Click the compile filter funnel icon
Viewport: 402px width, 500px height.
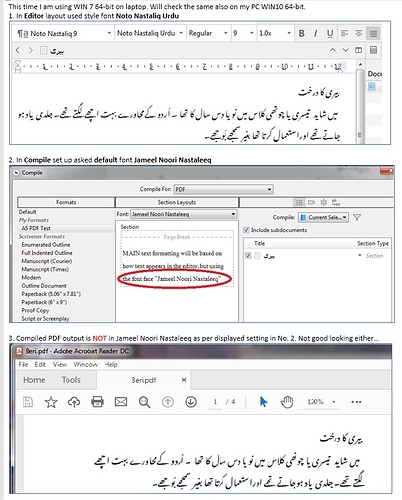pos(357,217)
